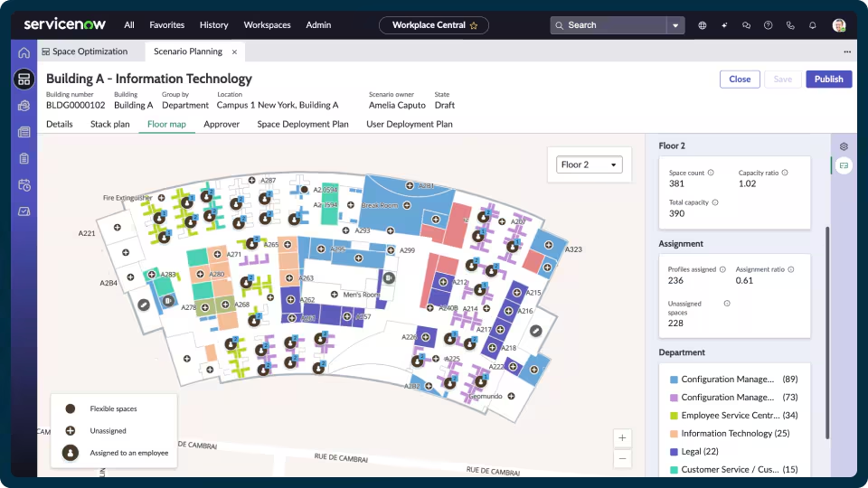Click the zoom out minus button on map
Screen dimensions: 868x488
(x=622, y=459)
